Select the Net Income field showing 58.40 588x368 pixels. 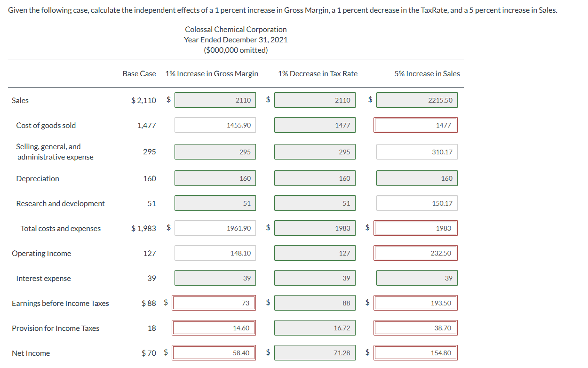click(x=214, y=352)
